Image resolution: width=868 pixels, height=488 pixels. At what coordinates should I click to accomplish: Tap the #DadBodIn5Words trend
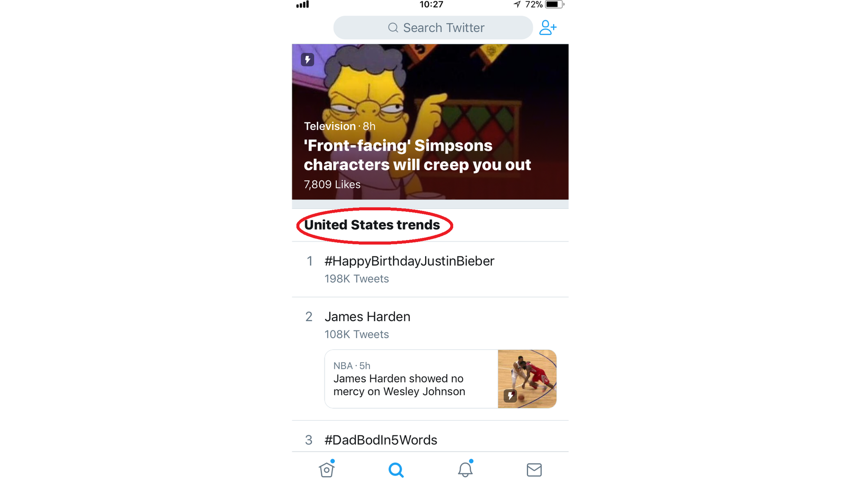tap(380, 440)
